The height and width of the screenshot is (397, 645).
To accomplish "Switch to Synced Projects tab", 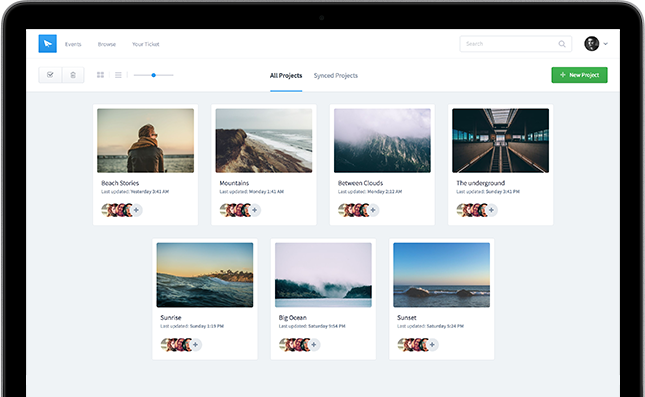I will click(x=336, y=76).
